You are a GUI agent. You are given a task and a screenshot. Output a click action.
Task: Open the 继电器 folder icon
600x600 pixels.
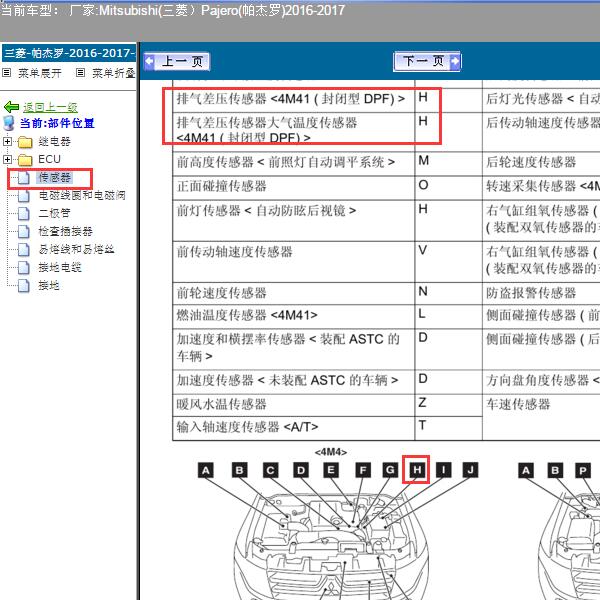pyautogui.click(x=25, y=142)
